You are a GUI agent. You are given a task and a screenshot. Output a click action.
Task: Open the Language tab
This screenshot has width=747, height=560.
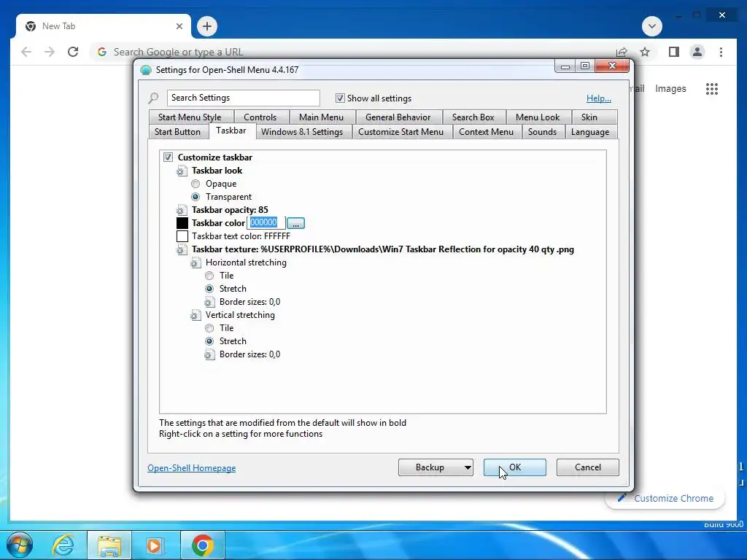point(589,132)
